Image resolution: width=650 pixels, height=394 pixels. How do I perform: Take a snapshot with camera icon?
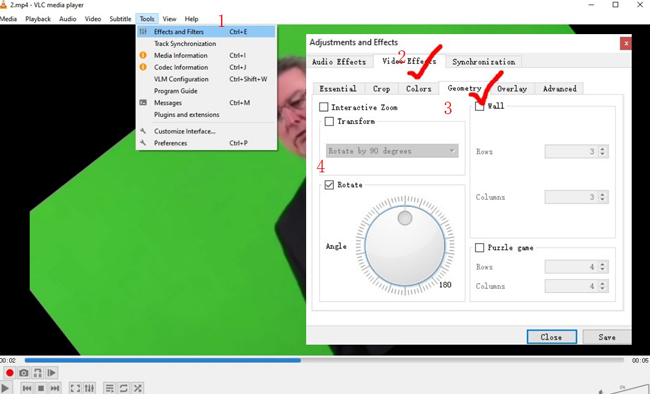24,373
